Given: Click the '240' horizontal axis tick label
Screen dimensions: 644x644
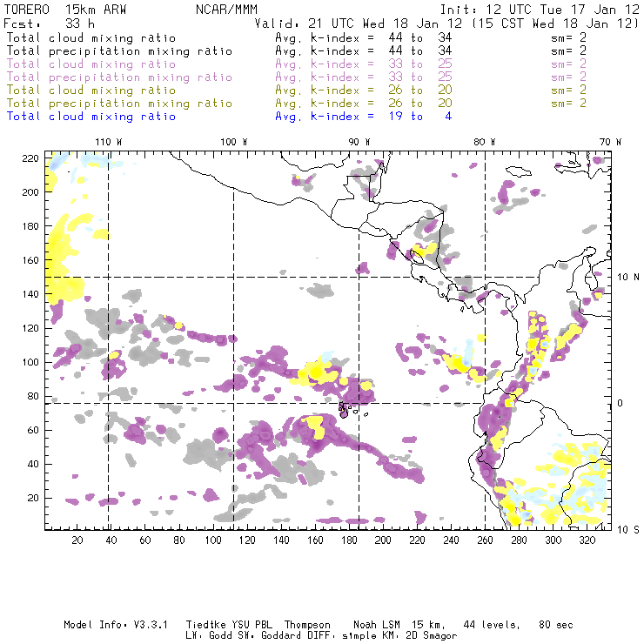Looking at the screenshot, I should pyautogui.click(x=451, y=540).
